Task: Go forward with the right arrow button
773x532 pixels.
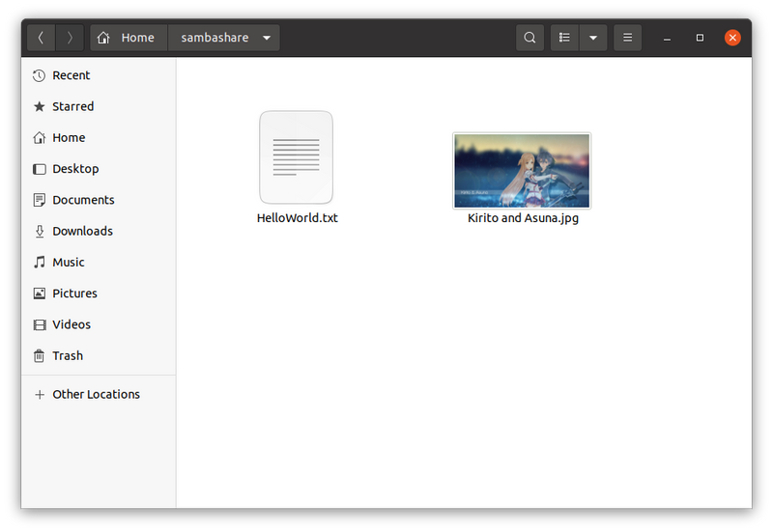Action: (x=70, y=38)
